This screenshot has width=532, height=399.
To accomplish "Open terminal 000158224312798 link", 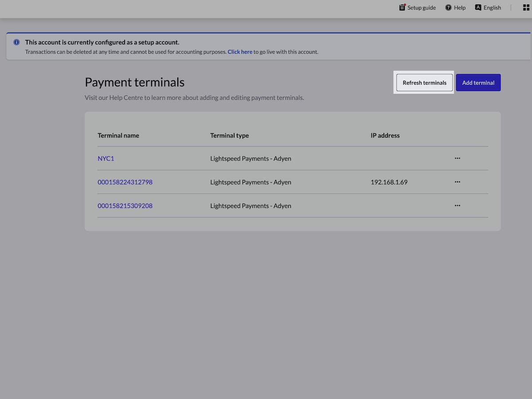I will pos(125,182).
